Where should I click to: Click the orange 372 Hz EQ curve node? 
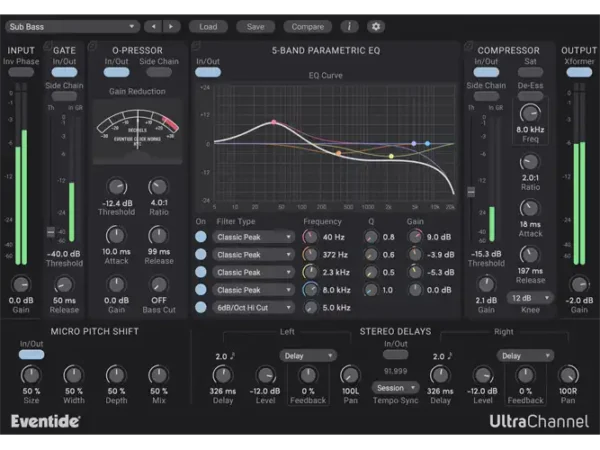[x=339, y=153]
